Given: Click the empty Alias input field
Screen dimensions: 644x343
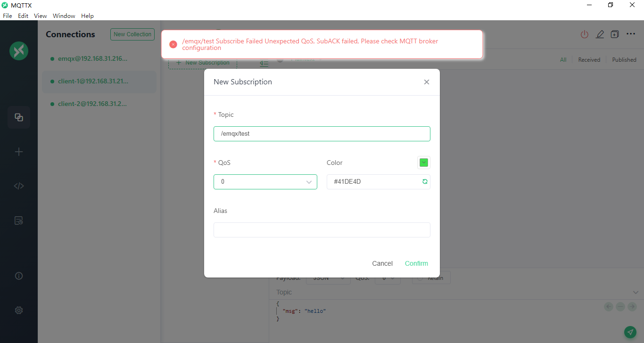Looking at the screenshot, I should [x=322, y=230].
